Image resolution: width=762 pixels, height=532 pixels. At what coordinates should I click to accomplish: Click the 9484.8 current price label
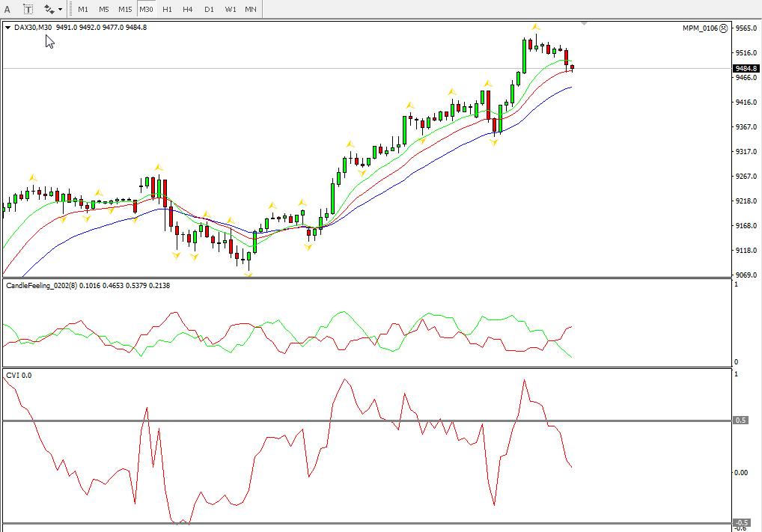click(746, 68)
